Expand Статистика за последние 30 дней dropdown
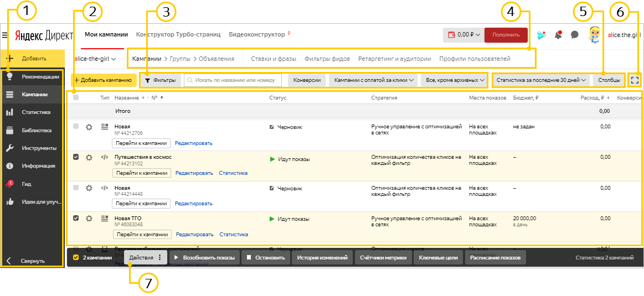 tap(542, 80)
